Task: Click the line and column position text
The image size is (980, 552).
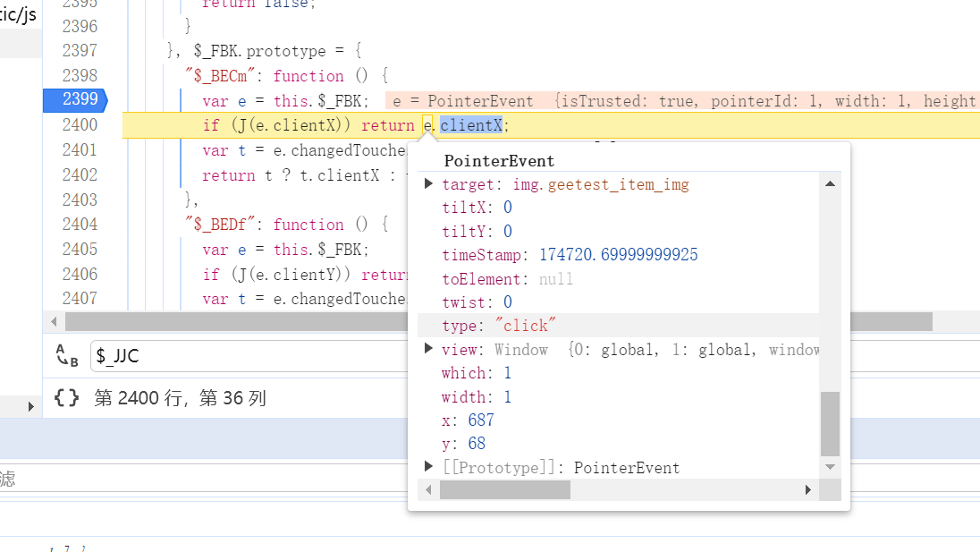Action: click(x=180, y=398)
